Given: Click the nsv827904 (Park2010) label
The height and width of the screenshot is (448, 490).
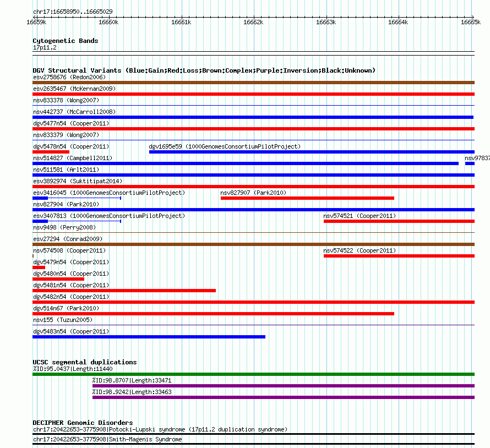Looking at the screenshot, I should coord(66,204).
